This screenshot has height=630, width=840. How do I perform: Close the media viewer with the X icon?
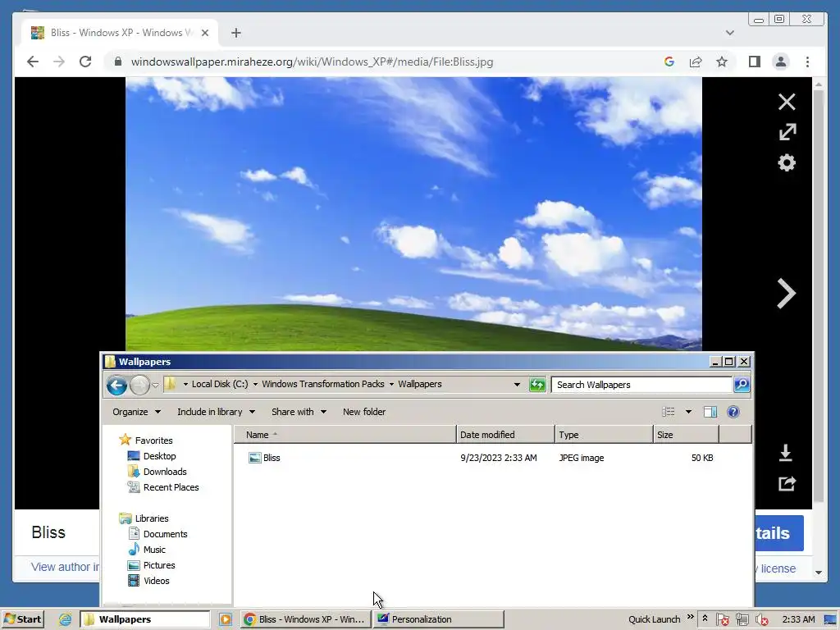coord(787,102)
